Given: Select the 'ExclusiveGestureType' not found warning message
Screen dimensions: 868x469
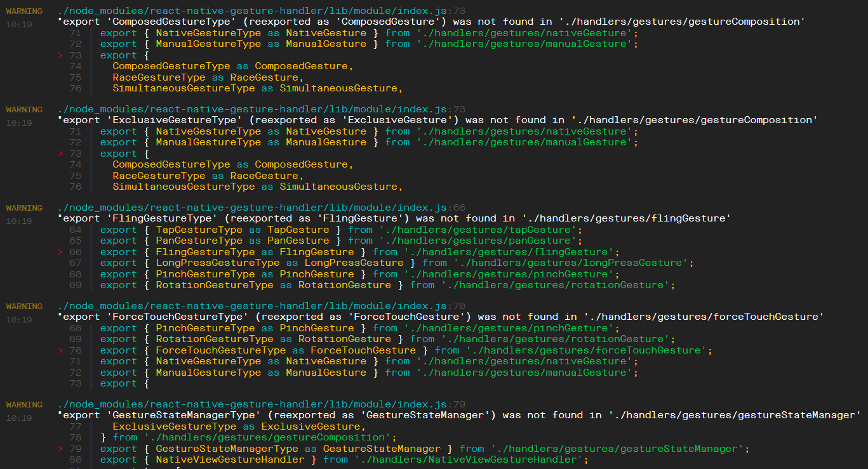Looking at the screenshot, I should coord(437,120).
